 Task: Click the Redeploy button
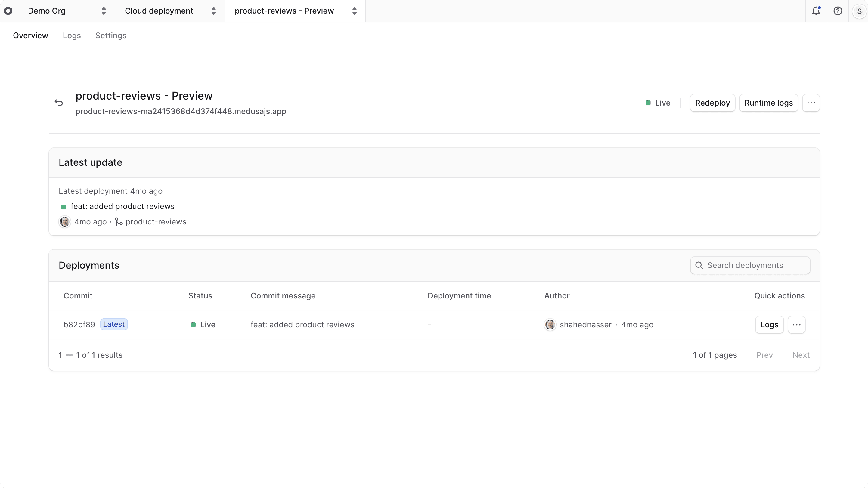pos(712,103)
